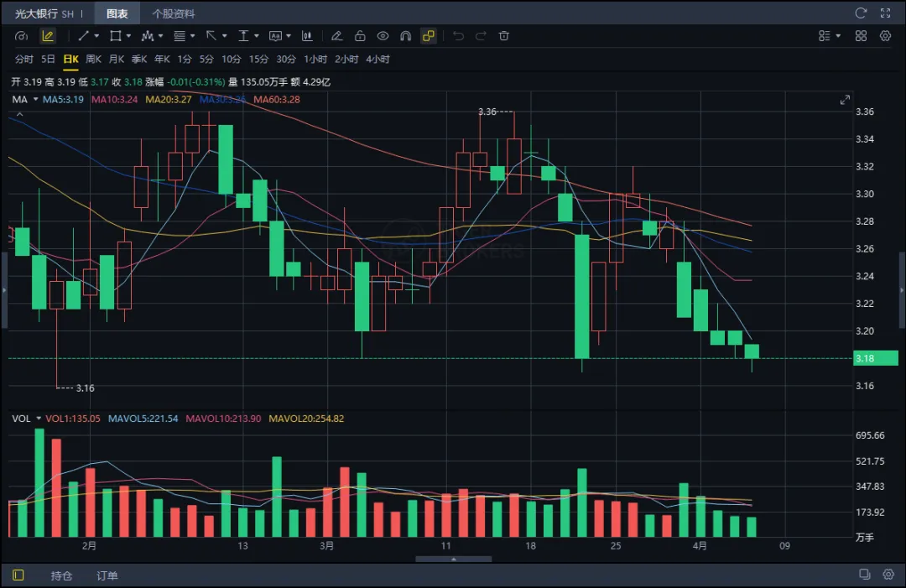Select the 月K timeframe
Viewport: 906px width, 588px height.
pyautogui.click(x=117, y=59)
